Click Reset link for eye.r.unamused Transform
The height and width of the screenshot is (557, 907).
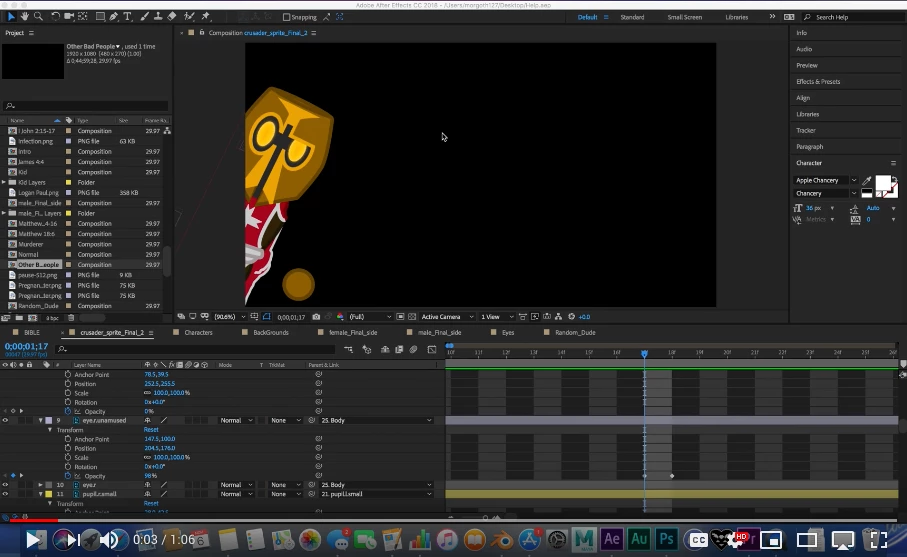pyautogui.click(x=151, y=430)
